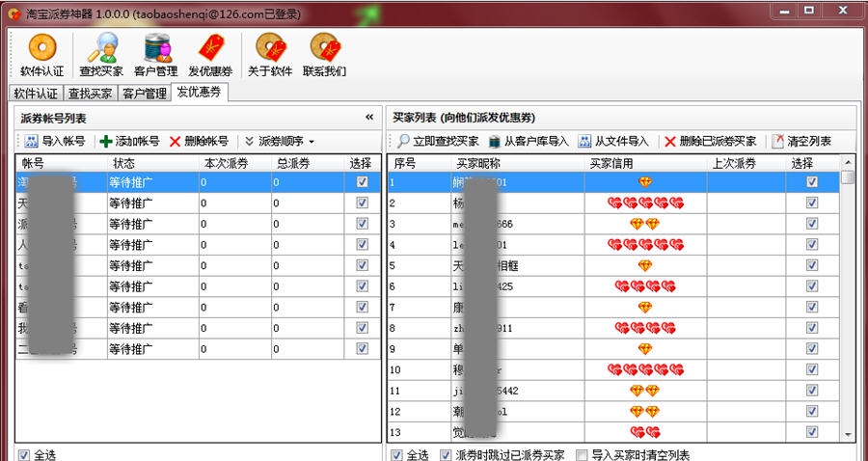
Task: Open the 联系我们 toolbar icon
Action: pyautogui.click(x=325, y=55)
